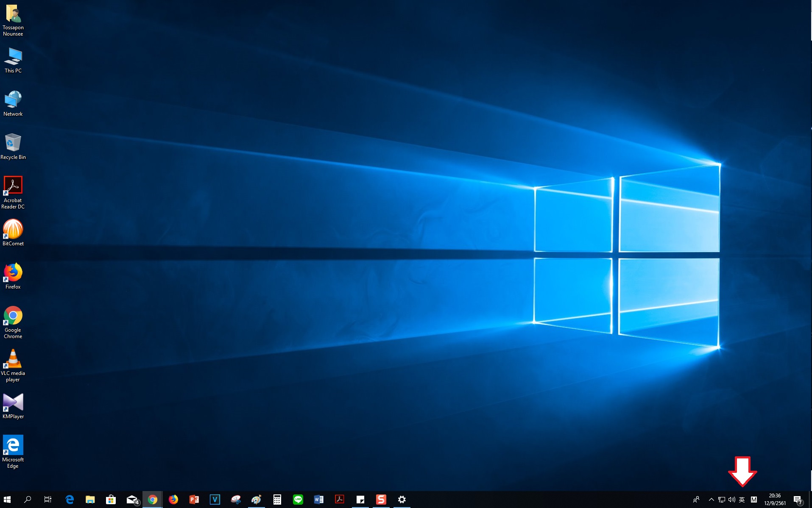This screenshot has width=812, height=508.
Task: Open Mail app with 4 unread badge
Action: (x=132, y=500)
